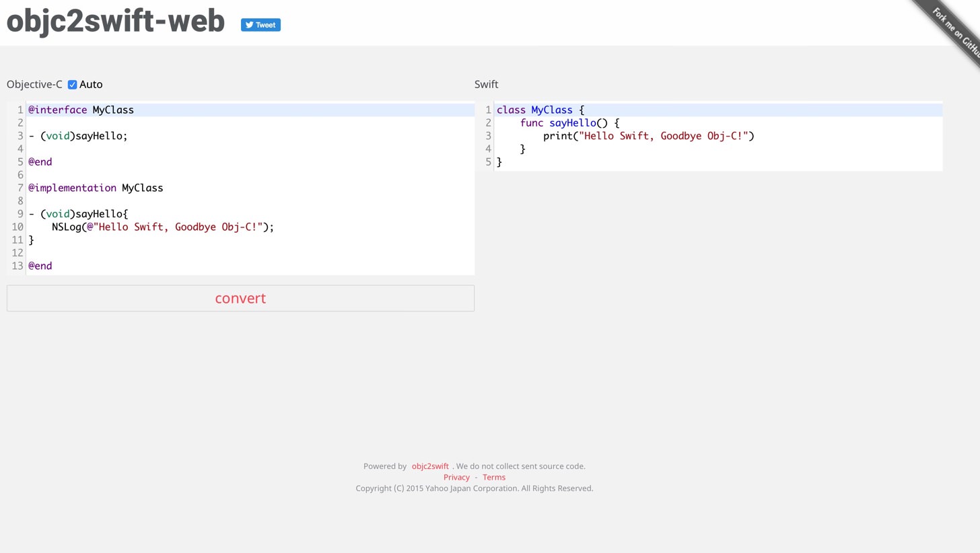Click the Tweet button
This screenshot has width=980, height=553.
click(x=260, y=25)
